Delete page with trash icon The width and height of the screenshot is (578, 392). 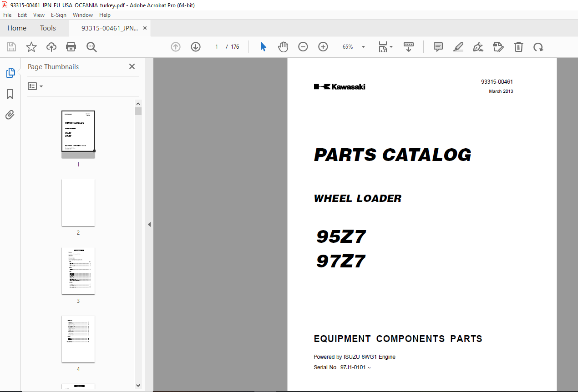pos(518,47)
